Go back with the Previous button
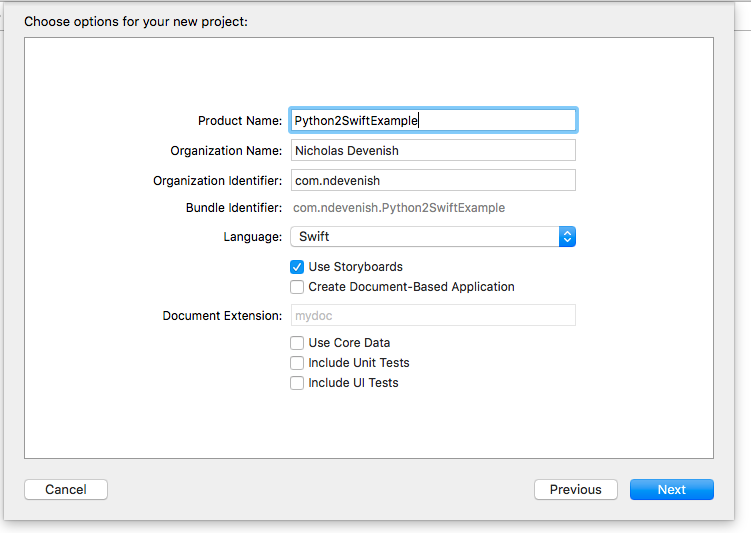The width and height of the screenshot is (751, 533). (x=576, y=489)
